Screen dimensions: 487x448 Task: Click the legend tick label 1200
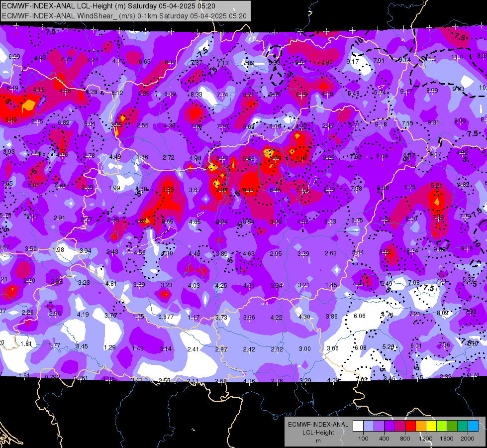[x=425, y=439]
